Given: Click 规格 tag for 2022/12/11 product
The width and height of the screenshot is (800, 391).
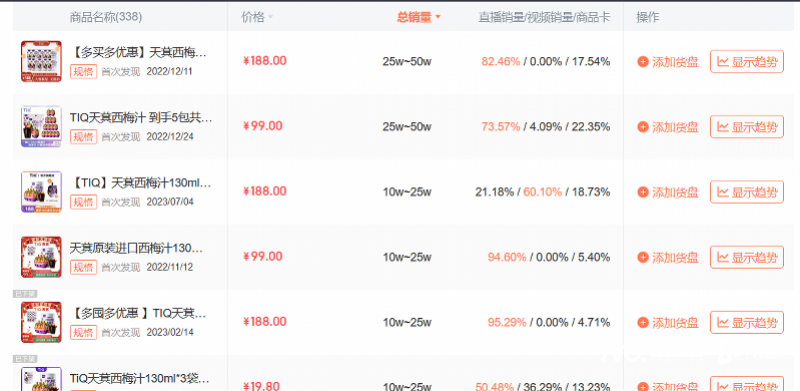Looking at the screenshot, I should (83, 71).
